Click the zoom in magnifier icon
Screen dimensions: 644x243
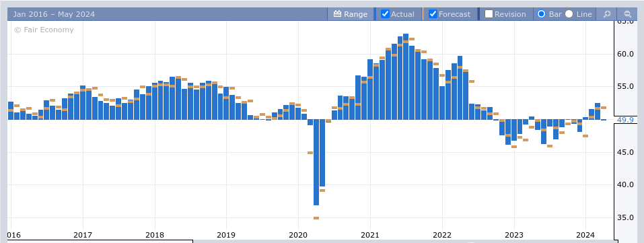[x=606, y=14]
